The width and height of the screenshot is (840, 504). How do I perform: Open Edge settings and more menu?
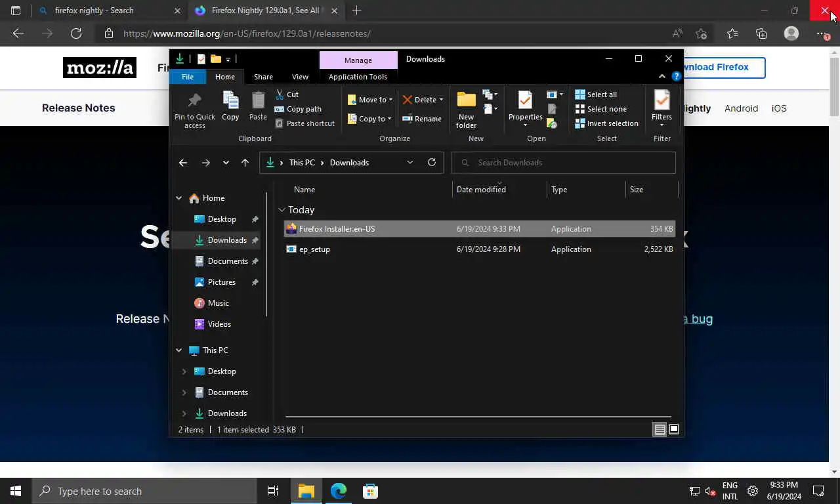[x=822, y=33]
